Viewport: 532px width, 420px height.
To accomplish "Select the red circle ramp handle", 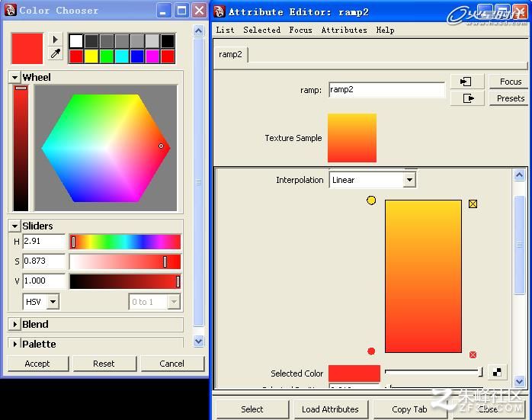I will click(x=371, y=351).
